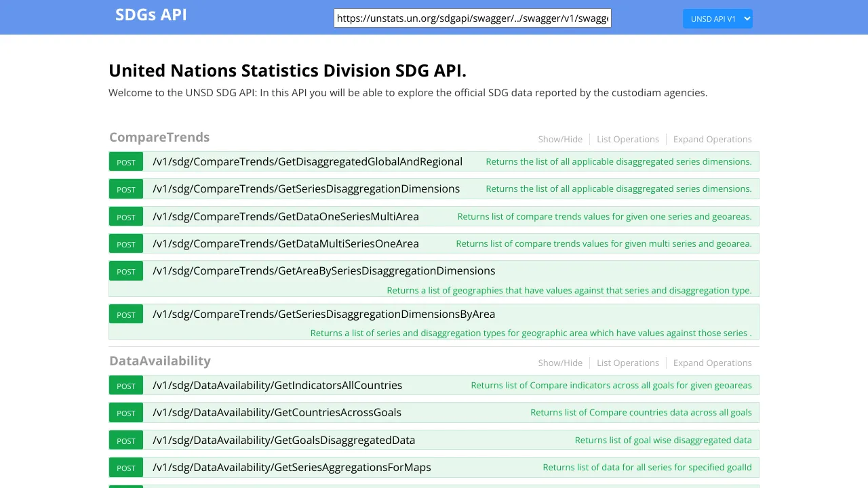
Task: Open the UNSD API V1 dropdown
Action: coord(717,19)
